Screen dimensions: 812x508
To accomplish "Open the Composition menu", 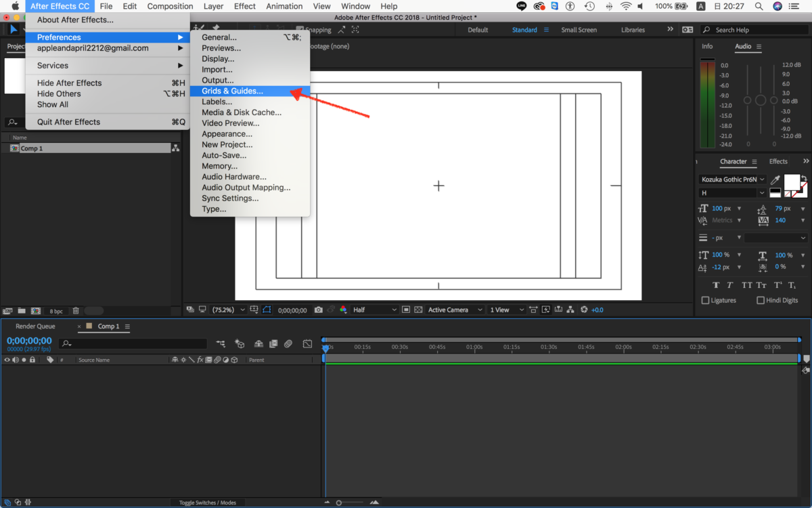I will [170, 6].
